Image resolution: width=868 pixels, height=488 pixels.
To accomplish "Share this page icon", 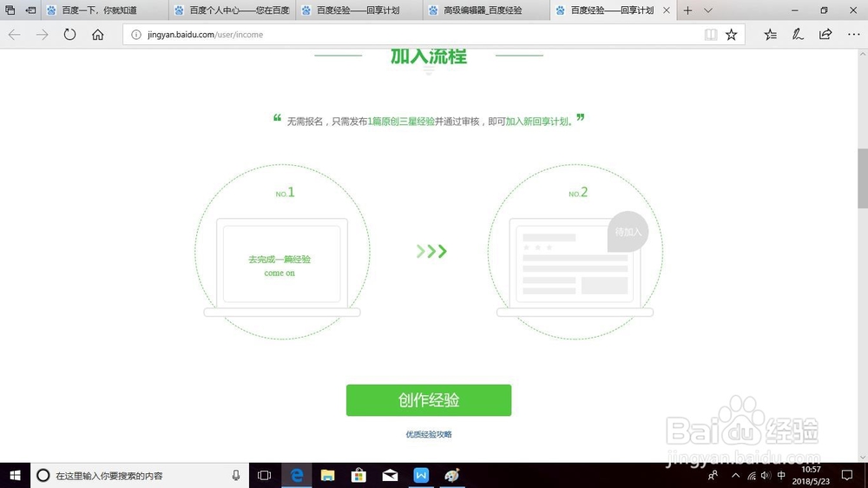I will tap(825, 35).
